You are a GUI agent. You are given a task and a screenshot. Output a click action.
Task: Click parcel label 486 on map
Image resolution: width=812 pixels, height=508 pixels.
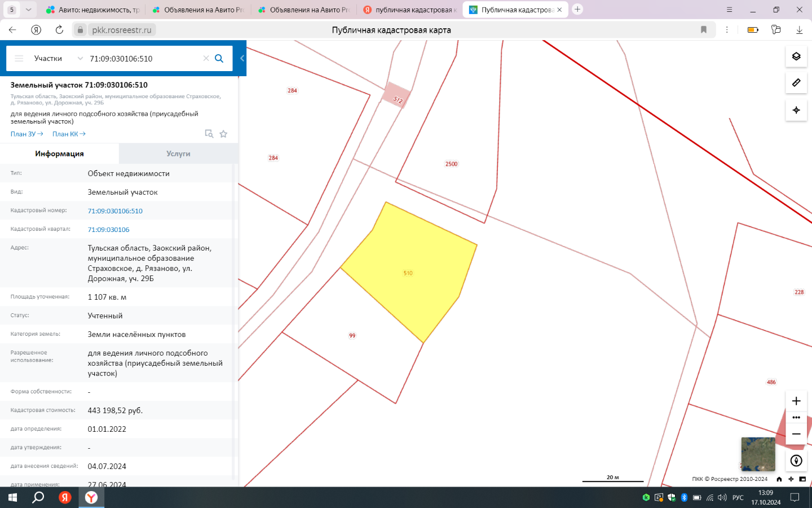[771, 382]
